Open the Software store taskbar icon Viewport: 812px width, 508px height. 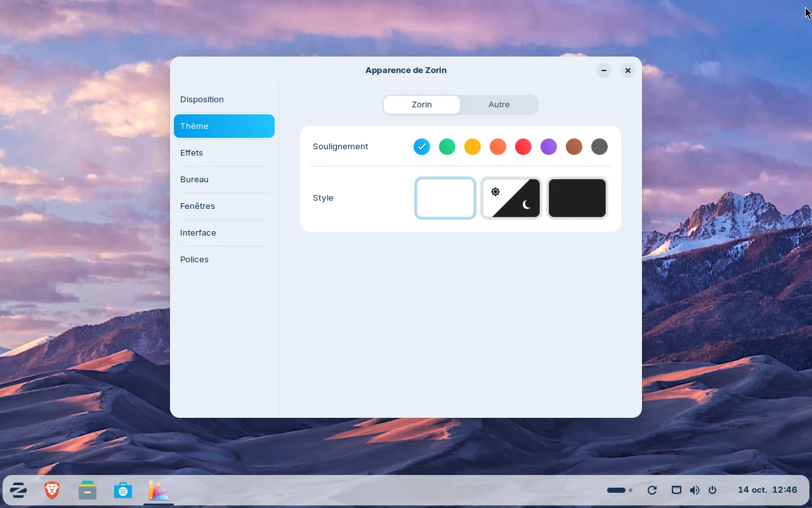tap(123, 490)
